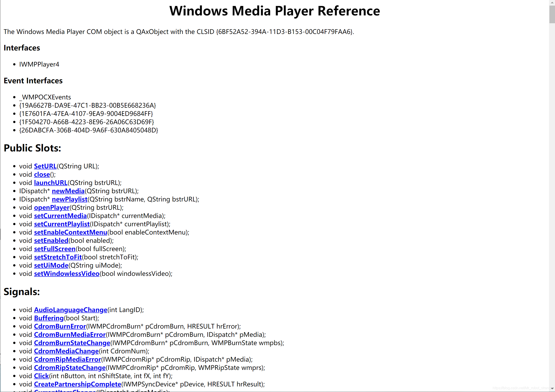Click the Signals heading
This screenshot has width=555, height=392.
coord(22,292)
